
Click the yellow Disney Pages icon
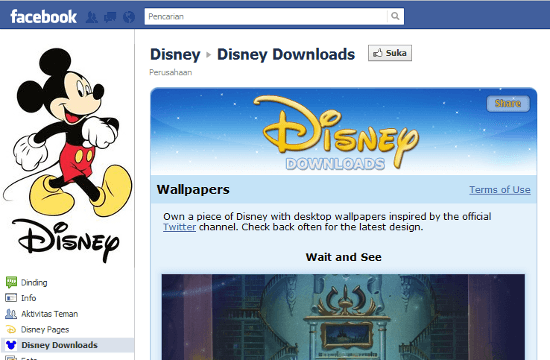(11, 329)
